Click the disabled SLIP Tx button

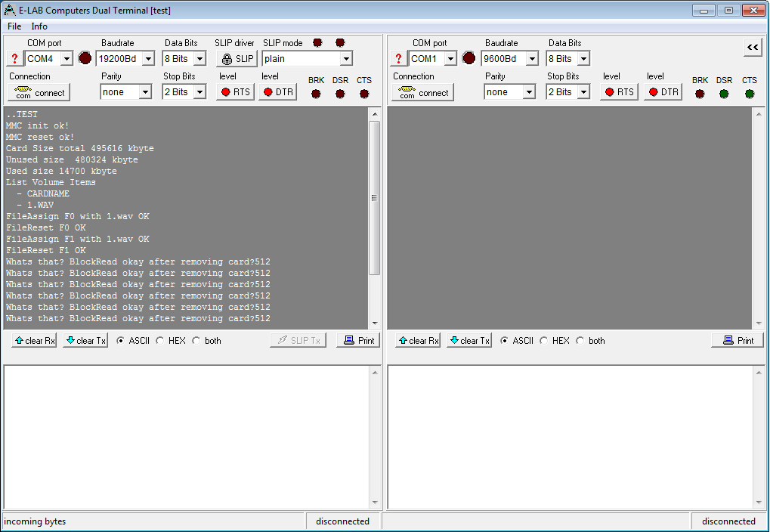coord(298,340)
